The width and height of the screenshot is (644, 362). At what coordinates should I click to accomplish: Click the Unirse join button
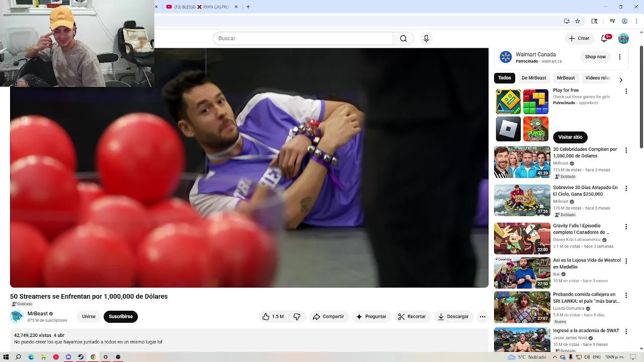89,317
